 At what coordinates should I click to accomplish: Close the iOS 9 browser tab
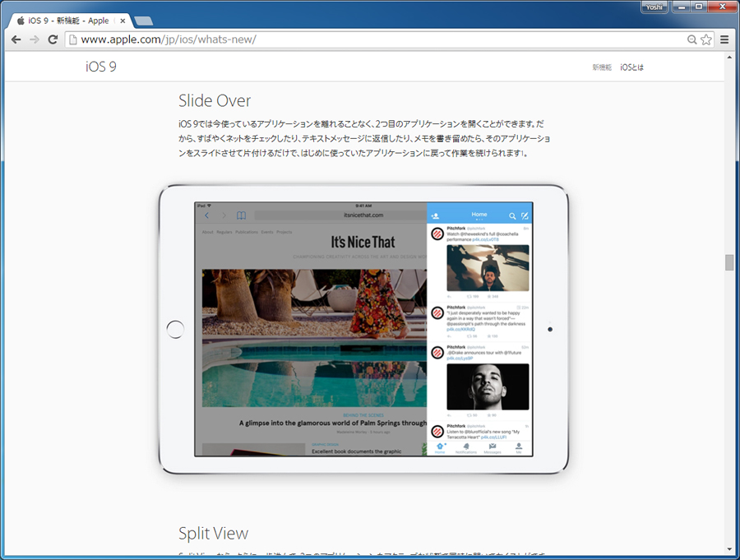pyautogui.click(x=123, y=21)
